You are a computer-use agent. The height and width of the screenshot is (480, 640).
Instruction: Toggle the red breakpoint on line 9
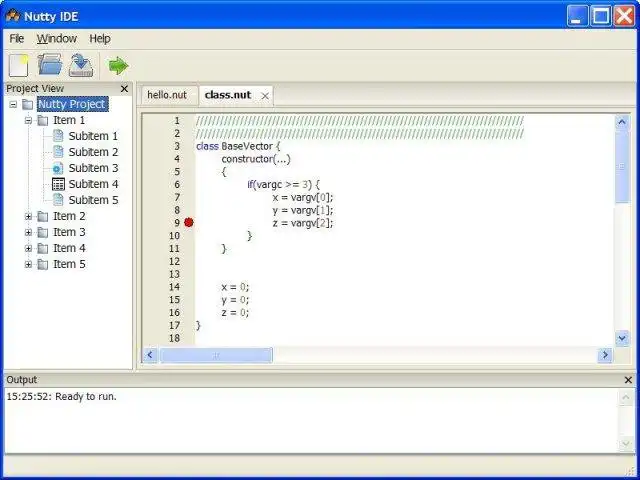[x=189, y=222]
